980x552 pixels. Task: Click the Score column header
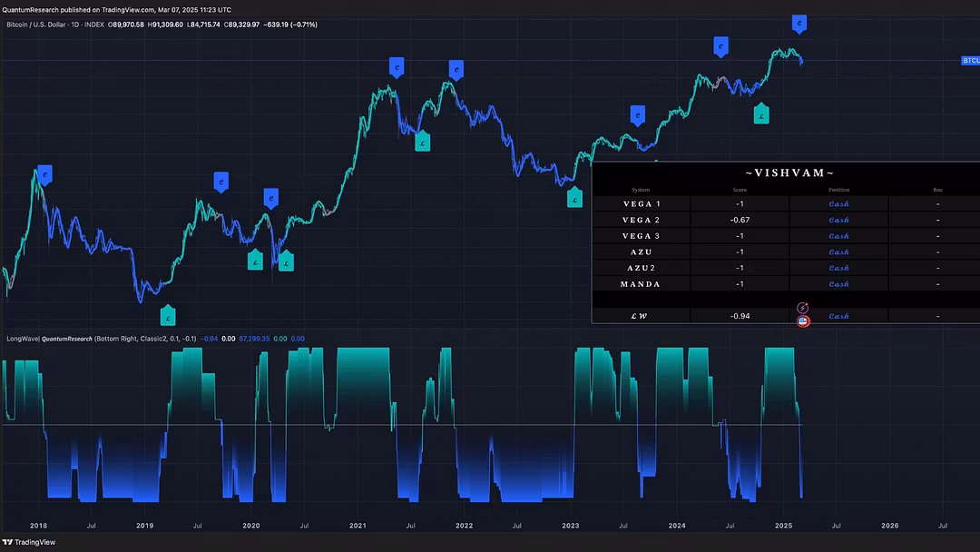click(x=740, y=190)
